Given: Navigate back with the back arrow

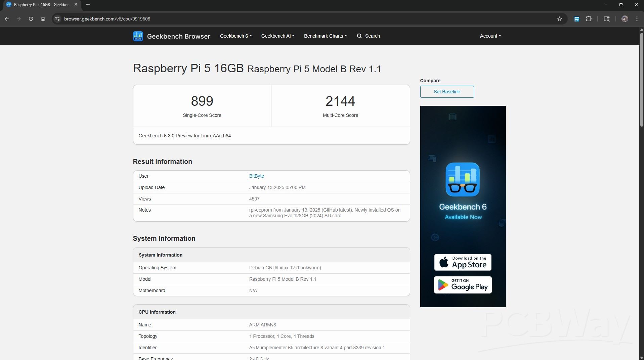Looking at the screenshot, I should coord(7,19).
